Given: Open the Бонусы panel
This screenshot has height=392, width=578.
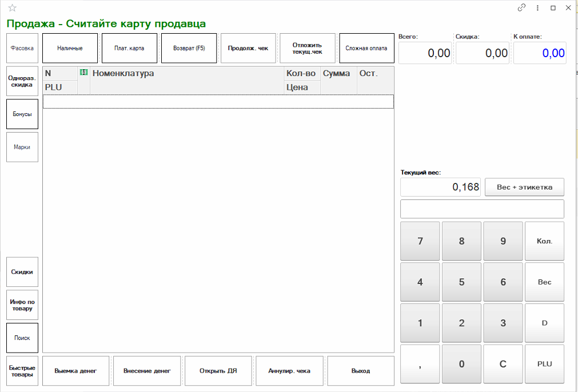Looking at the screenshot, I should (22, 114).
